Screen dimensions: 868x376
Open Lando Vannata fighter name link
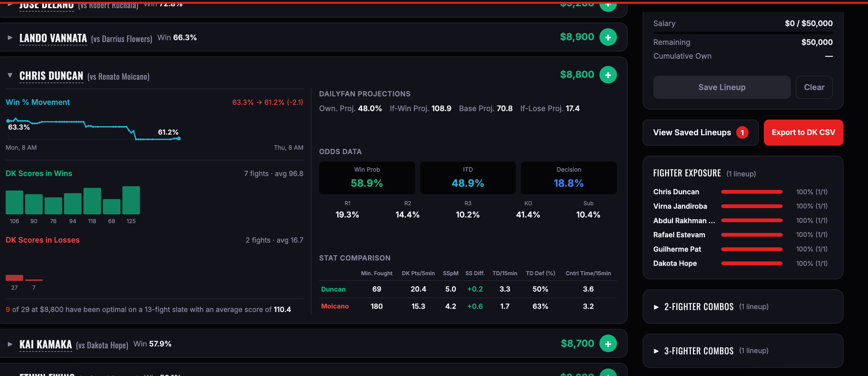(x=53, y=38)
